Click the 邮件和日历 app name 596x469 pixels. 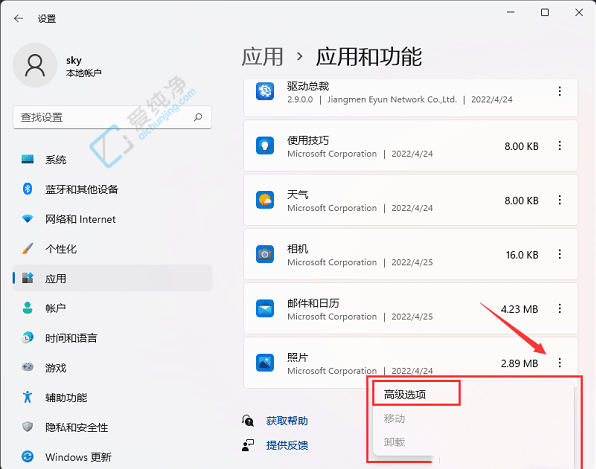313,303
